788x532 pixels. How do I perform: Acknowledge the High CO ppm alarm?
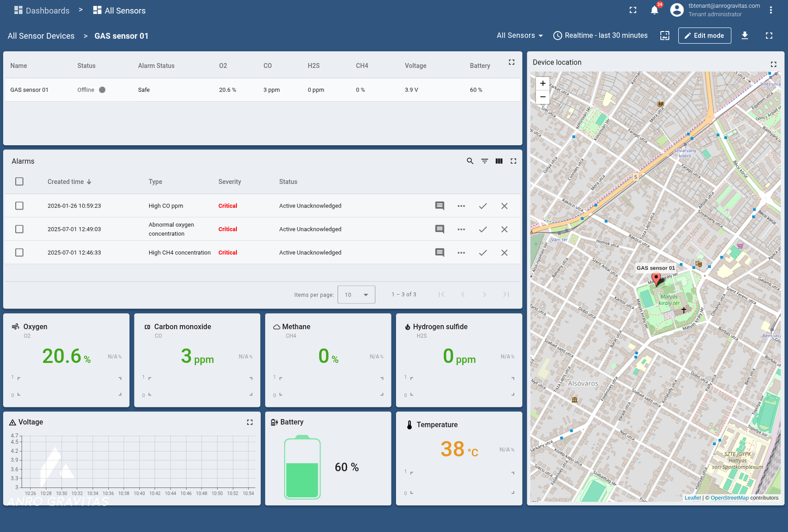point(483,206)
